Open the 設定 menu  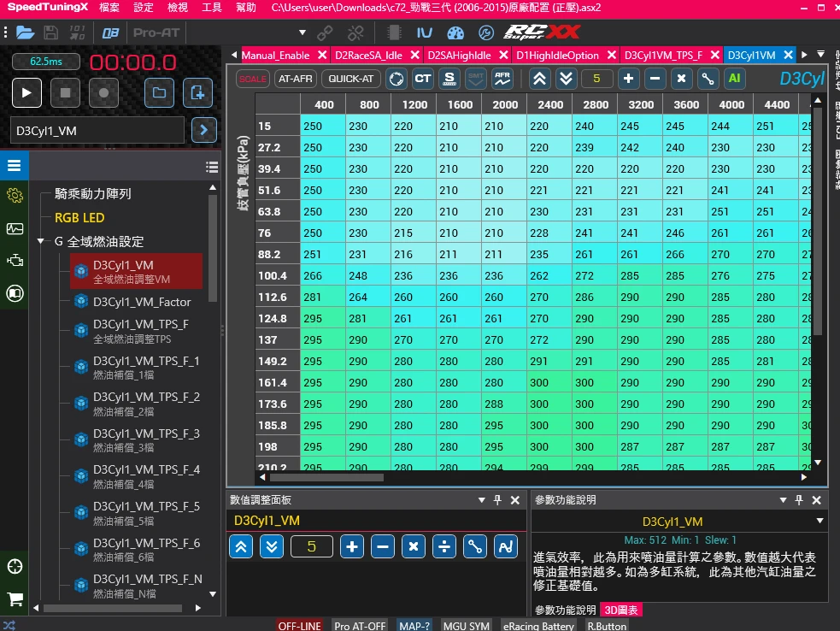pos(143,8)
